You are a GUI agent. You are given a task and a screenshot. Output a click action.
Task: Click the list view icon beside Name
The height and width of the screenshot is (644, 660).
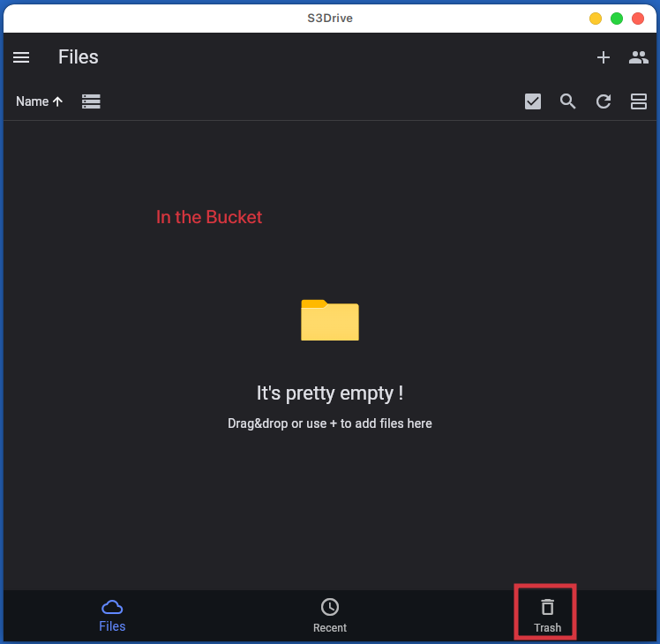[91, 101]
